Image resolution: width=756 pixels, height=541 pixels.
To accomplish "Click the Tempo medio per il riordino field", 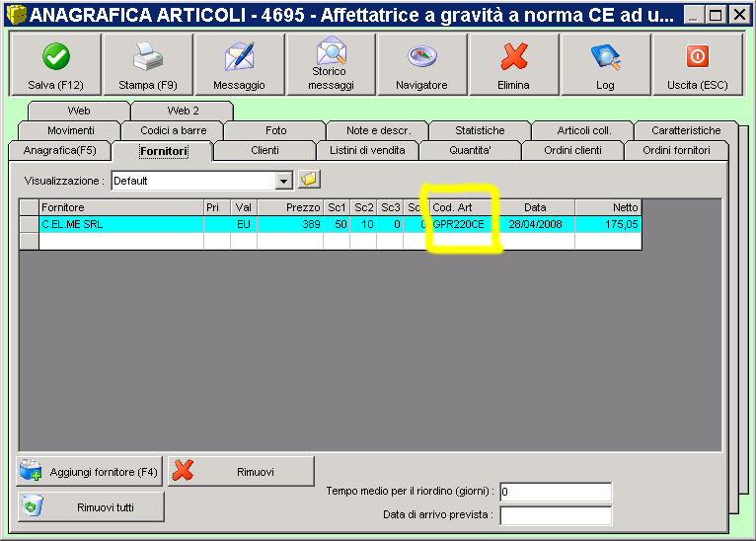I will coord(556,492).
